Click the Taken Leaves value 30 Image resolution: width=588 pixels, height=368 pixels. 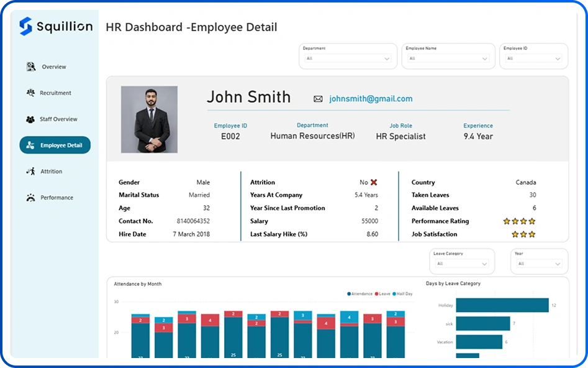pyautogui.click(x=533, y=195)
